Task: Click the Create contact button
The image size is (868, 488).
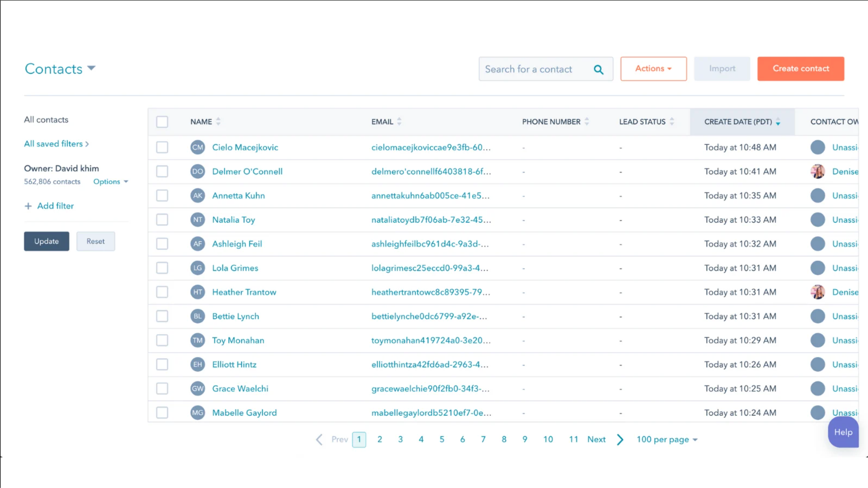Action: (801, 69)
